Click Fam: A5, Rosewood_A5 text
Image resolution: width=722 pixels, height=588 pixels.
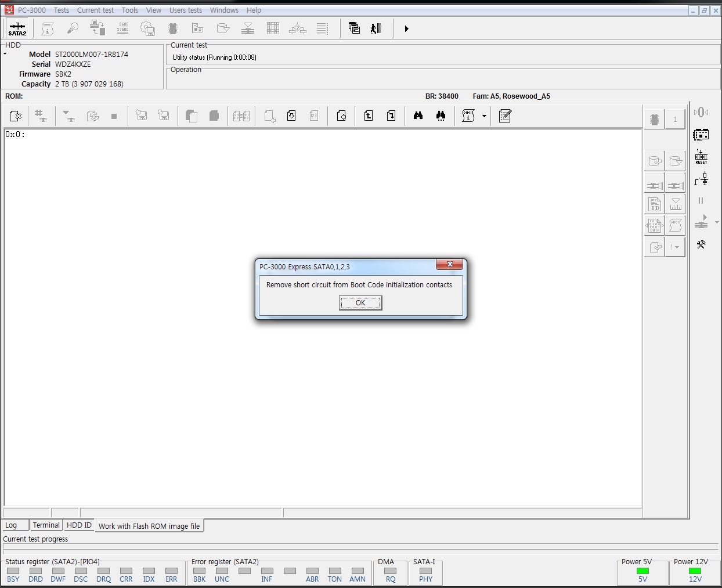511,96
